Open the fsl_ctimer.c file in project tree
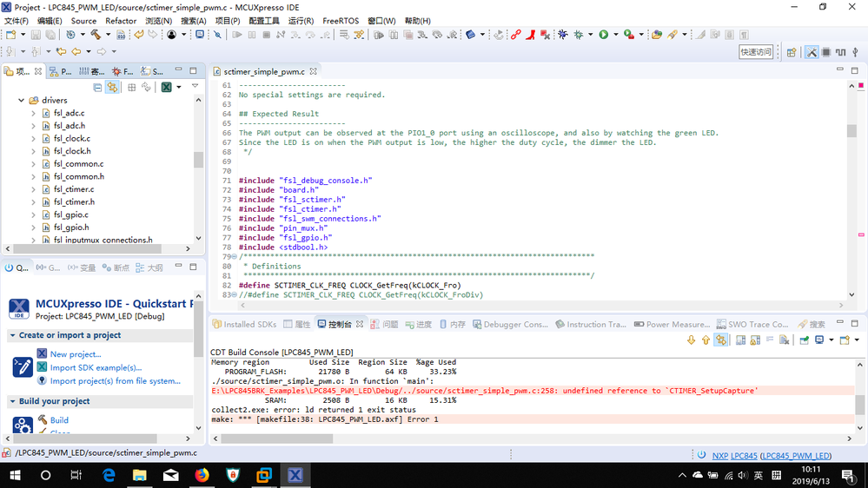The image size is (868, 488). point(74,189)
